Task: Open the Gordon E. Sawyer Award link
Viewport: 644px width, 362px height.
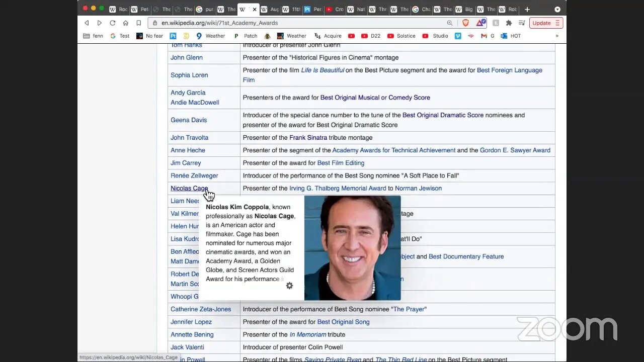Action: coord(515,150)
